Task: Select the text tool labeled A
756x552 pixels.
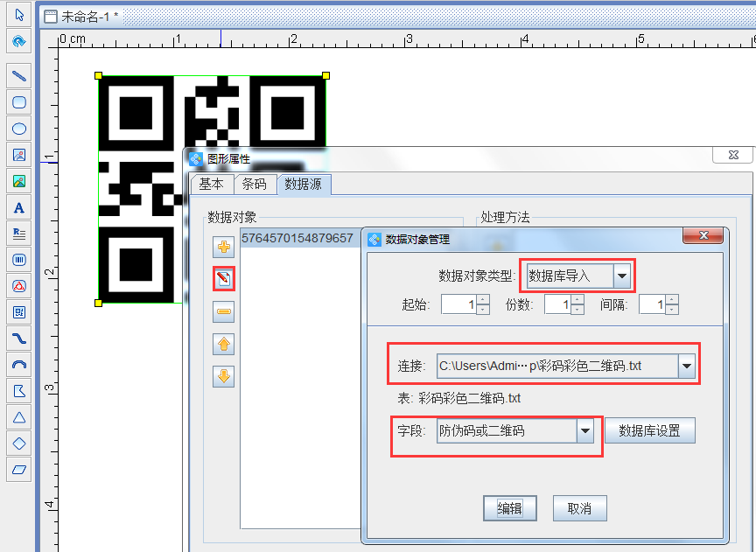Action: click(x=19, y=207)
